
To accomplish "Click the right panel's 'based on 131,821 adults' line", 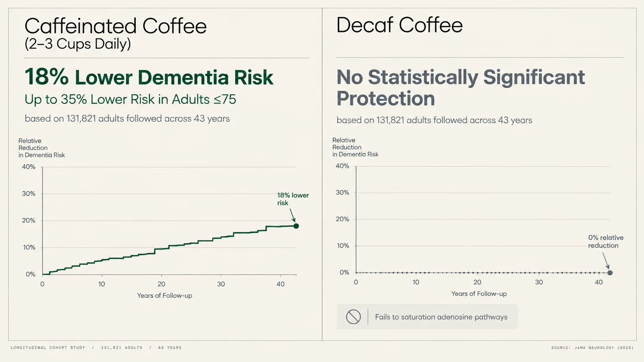I will [434, 120].
